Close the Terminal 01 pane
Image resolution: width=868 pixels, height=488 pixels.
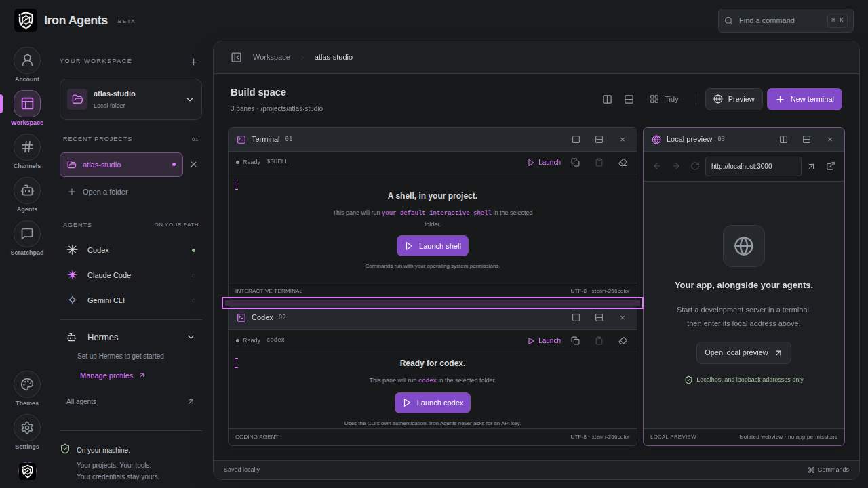[623, 139]
